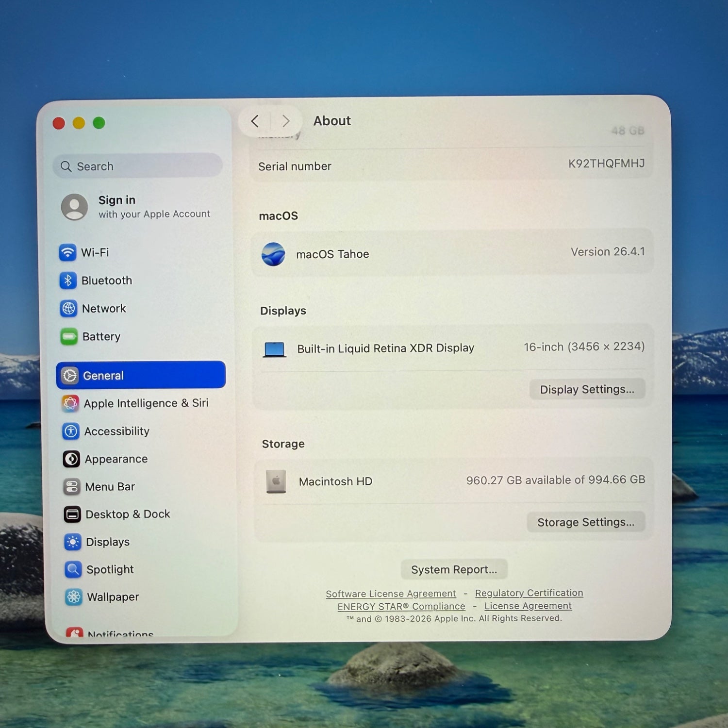Click the green zoom window button
This screenshot has width=728, height=728.
(99, 123)
